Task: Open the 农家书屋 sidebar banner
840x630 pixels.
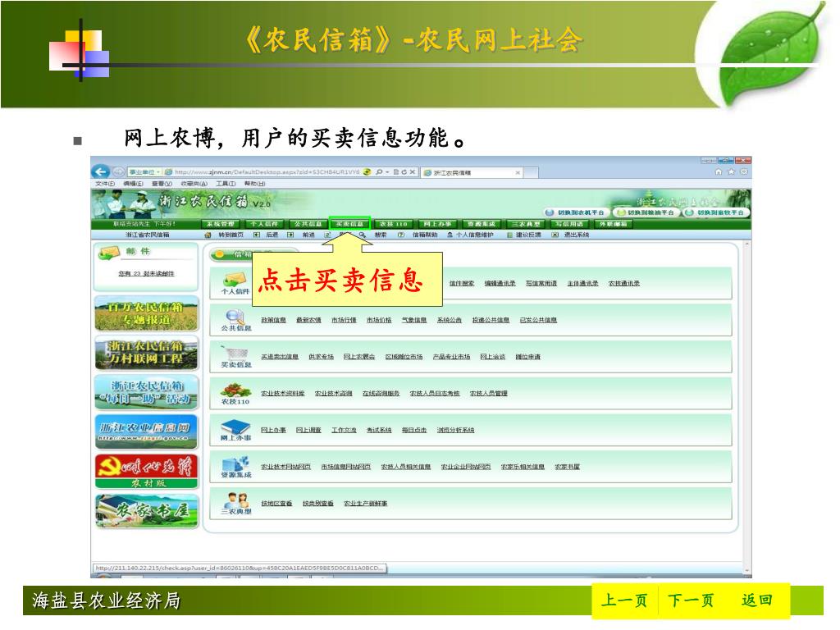Action: [x=147, y=510]
